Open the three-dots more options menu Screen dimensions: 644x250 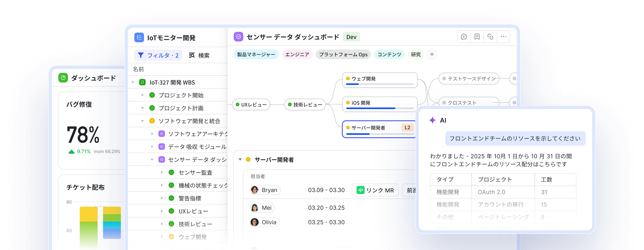pos(503,37)
